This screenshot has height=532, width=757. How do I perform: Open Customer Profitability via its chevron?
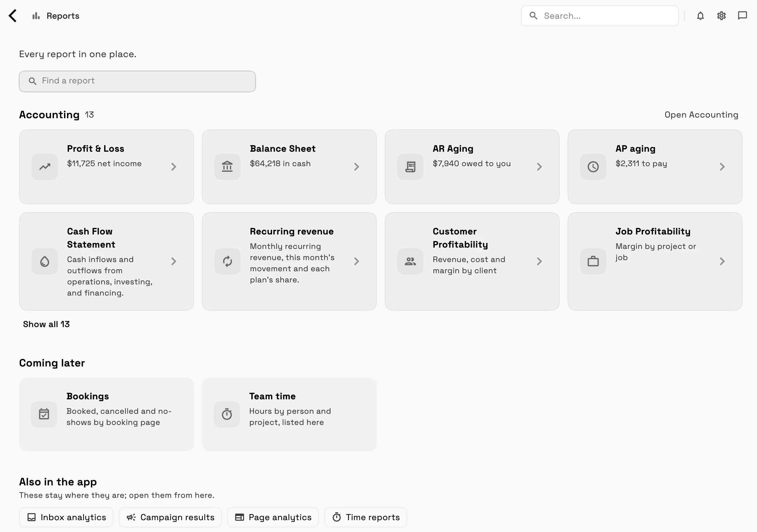(539, 261)
